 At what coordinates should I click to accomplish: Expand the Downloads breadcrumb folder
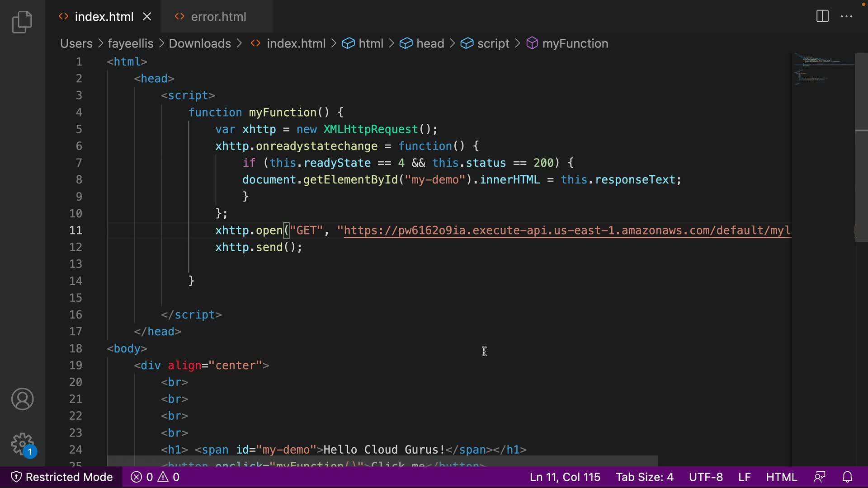pos(200,43)
